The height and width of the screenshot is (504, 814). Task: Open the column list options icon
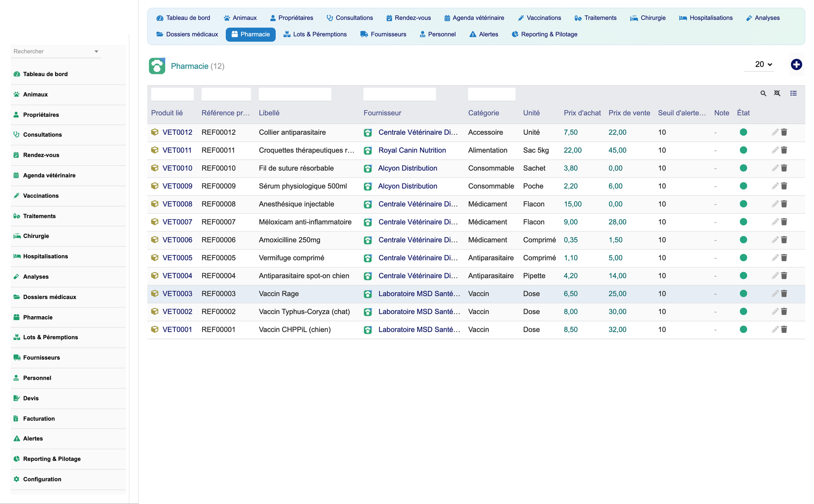click(794, 93)
